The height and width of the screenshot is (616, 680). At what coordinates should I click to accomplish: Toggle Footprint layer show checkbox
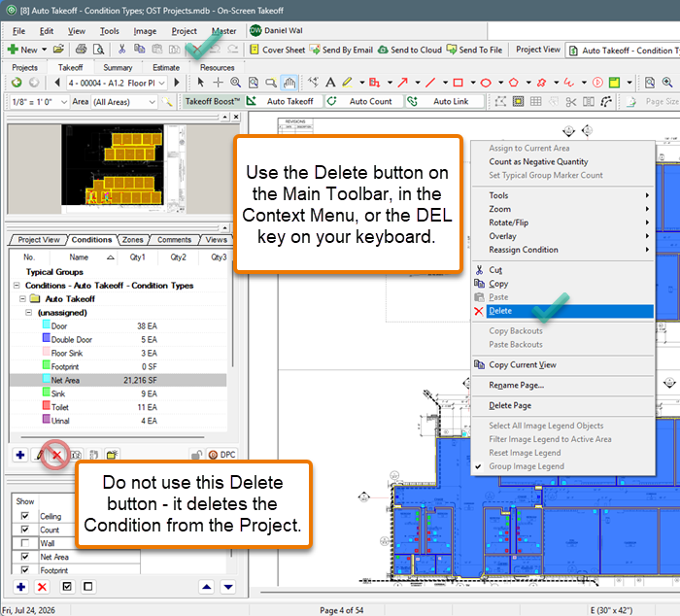pyautogui.click(x=25, y=569)
